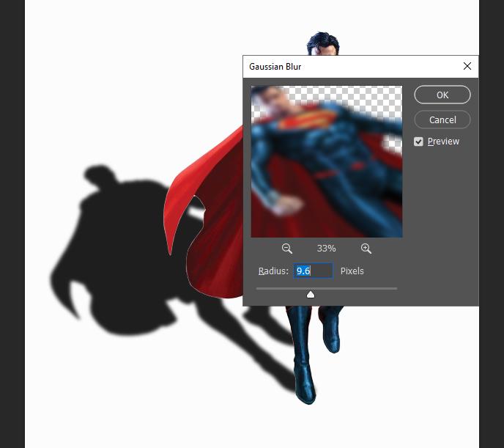Click the Pixels unit label

[x=352, y=271]
